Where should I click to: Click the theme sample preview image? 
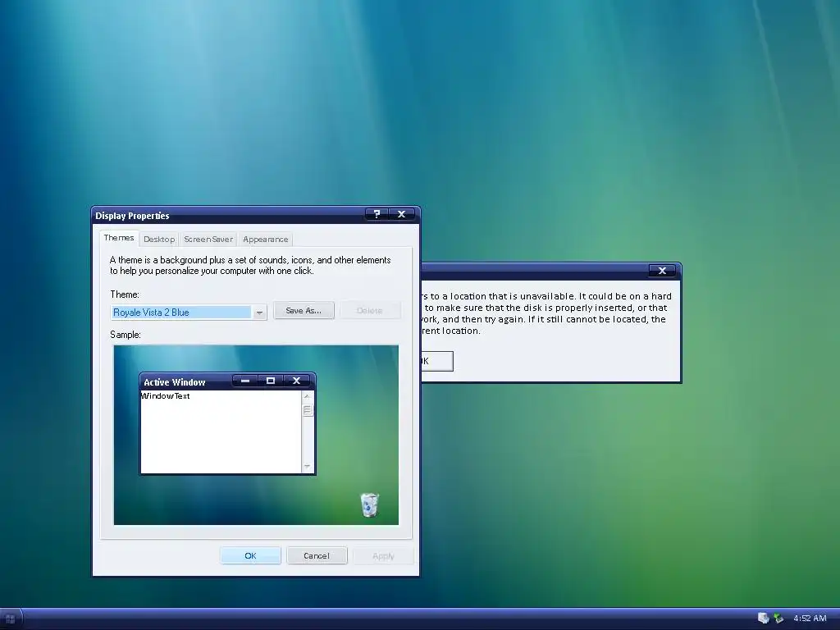pos(256,435)
